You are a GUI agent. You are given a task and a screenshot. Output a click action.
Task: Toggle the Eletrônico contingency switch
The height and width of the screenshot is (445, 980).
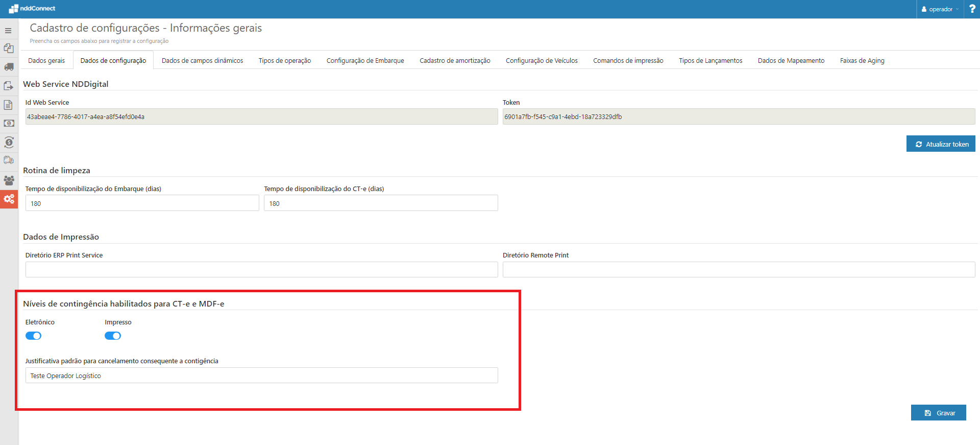[34, 336]
